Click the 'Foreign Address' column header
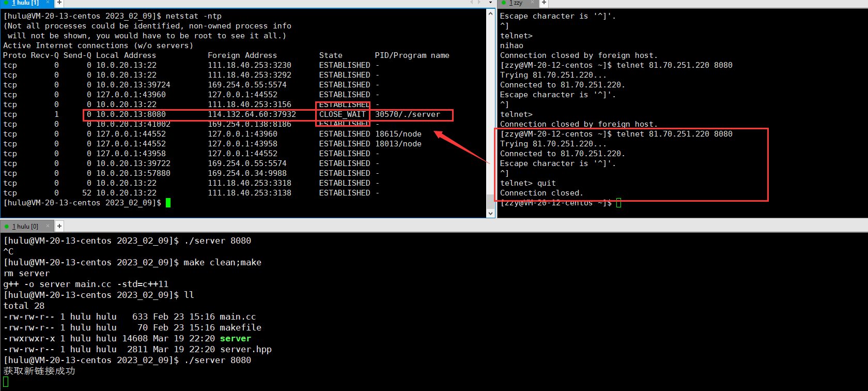The width and height of the screenshot is (868, 391). (242, 55)
